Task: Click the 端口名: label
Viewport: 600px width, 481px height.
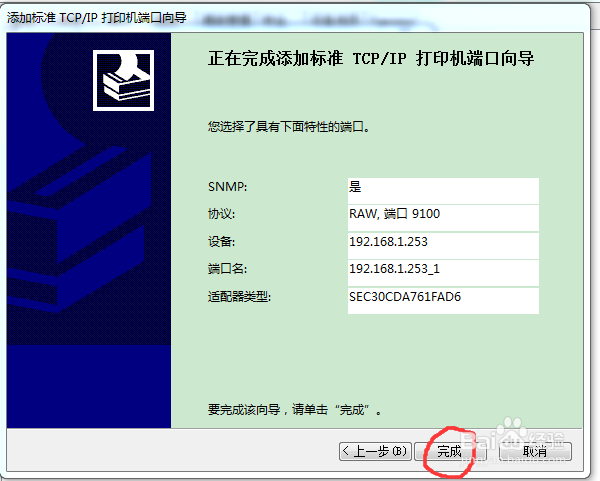Action: [227, 269]
